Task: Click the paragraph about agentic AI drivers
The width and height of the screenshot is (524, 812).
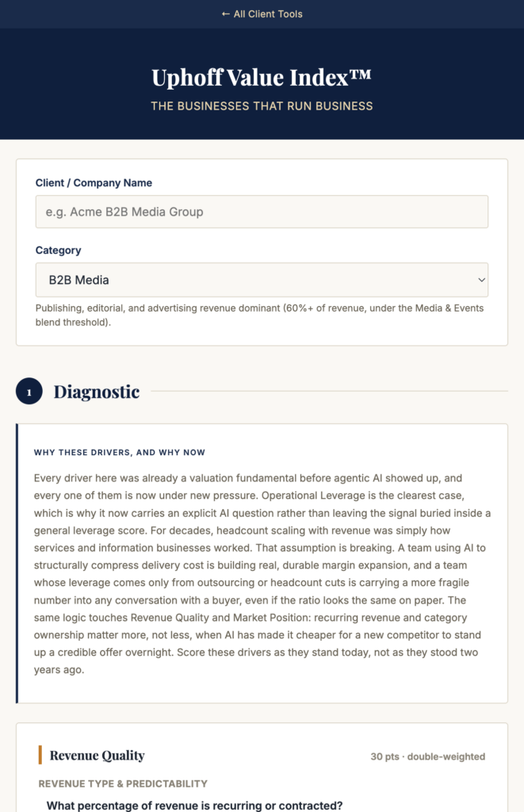Action: point(262,574)
